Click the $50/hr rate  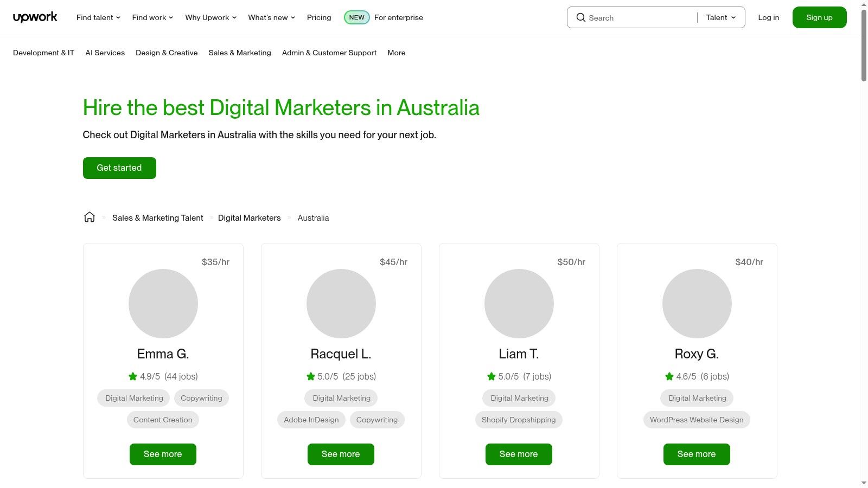click(x=571, y=262)
